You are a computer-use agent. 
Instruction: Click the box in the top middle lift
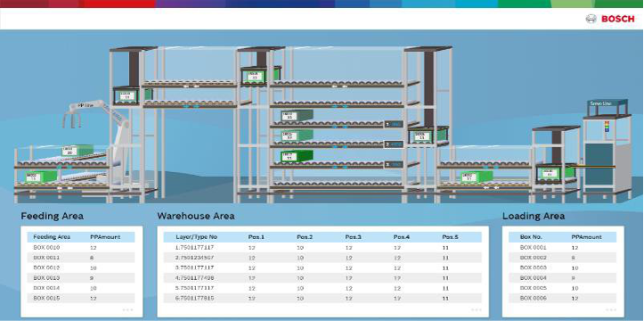(x=260, y=76)
